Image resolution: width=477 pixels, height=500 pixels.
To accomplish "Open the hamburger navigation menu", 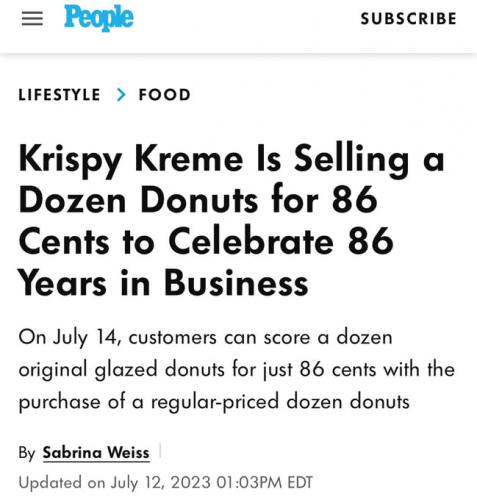I will 32,18.
